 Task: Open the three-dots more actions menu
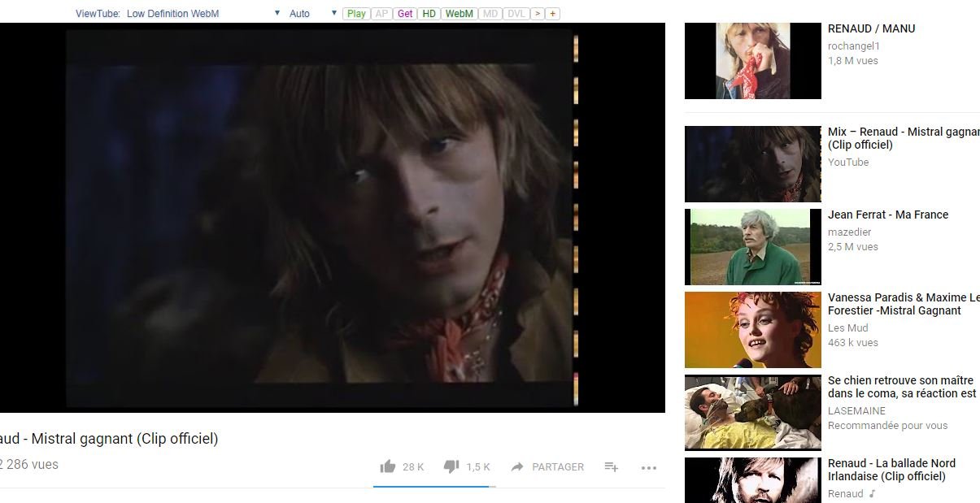point(648,467)
